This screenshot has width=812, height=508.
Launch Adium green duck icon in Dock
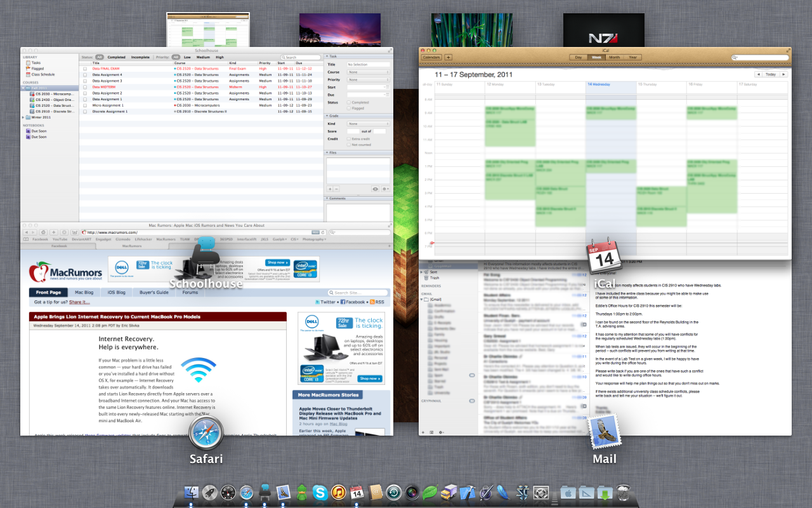click(302, 492)
